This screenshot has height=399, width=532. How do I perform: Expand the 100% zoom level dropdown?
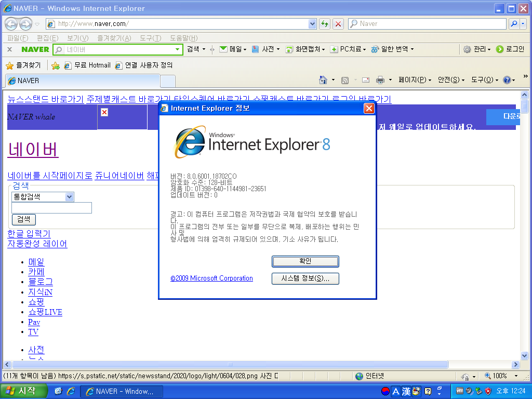point(516,376)
